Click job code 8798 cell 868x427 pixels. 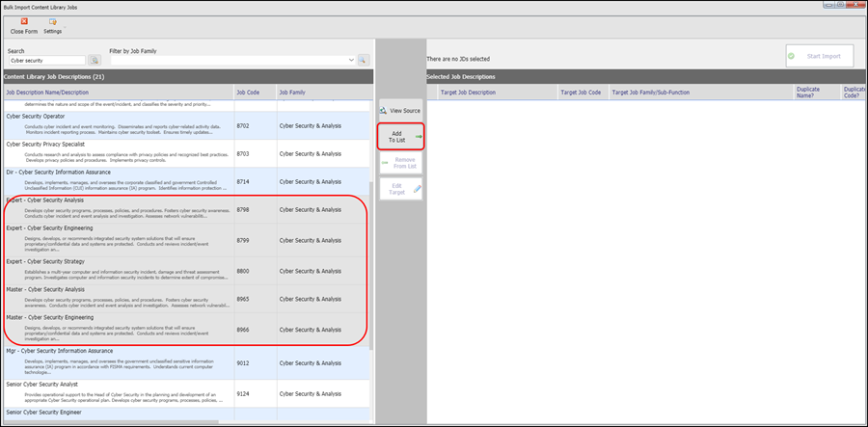[x=256, y=209]
